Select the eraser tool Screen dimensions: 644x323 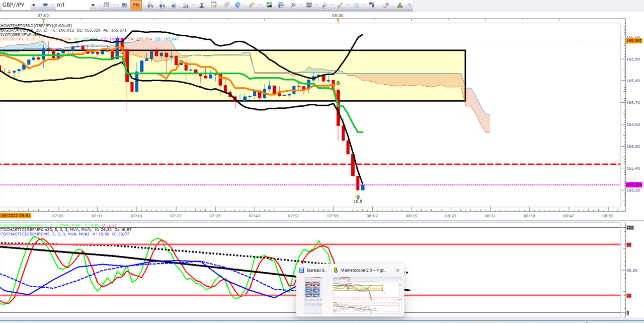click(386, 5)
